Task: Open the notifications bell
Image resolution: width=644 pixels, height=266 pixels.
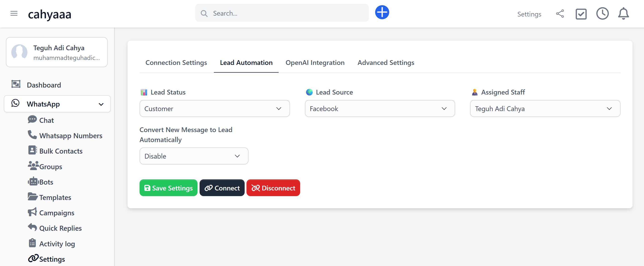Action: [x=623, y=14]
